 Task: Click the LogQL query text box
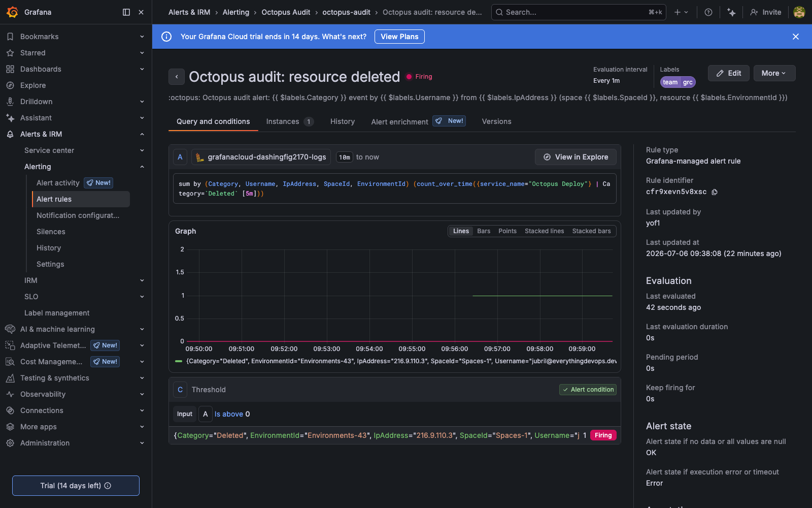pos(395,188)
